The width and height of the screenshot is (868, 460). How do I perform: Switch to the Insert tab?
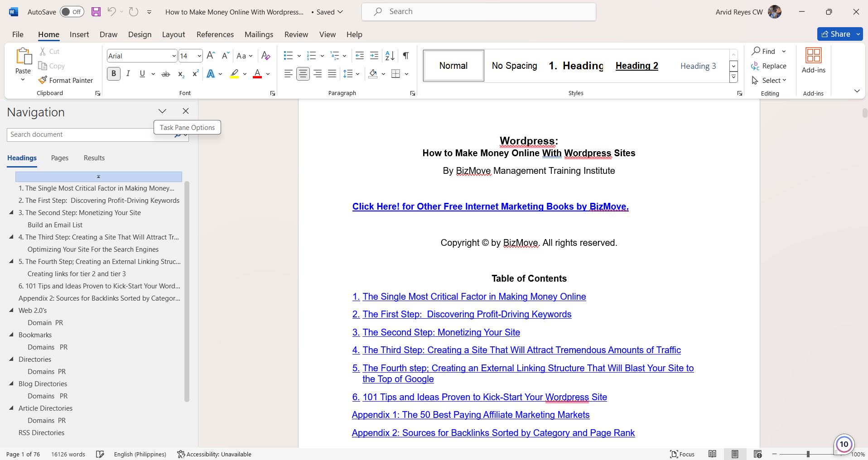click(x=79, y=34)
